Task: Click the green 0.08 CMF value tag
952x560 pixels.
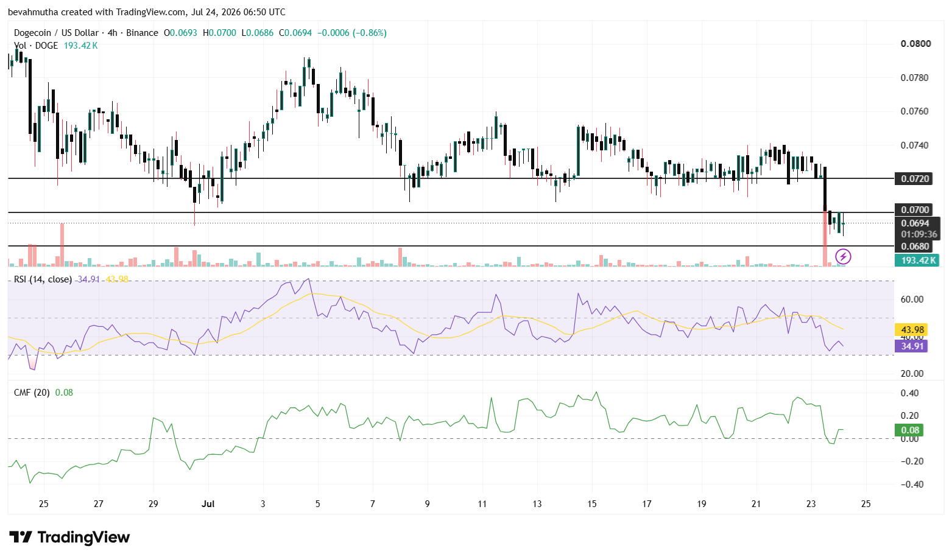Action: [x=909, y=430]
